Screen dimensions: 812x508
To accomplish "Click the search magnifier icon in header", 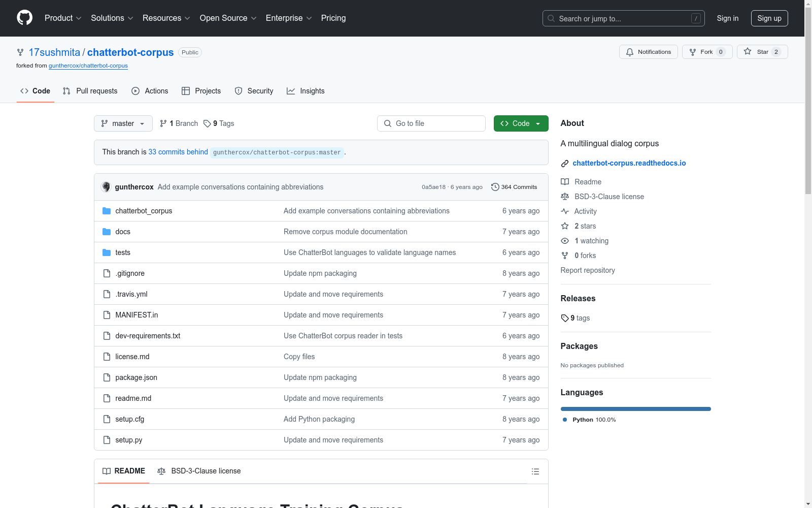I will [x=551, y=18].
